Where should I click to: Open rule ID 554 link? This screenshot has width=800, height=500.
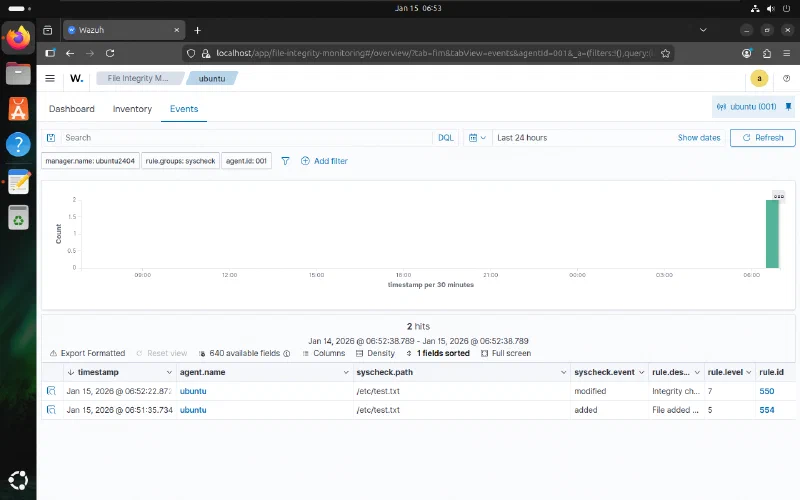(x=766, y=410)
